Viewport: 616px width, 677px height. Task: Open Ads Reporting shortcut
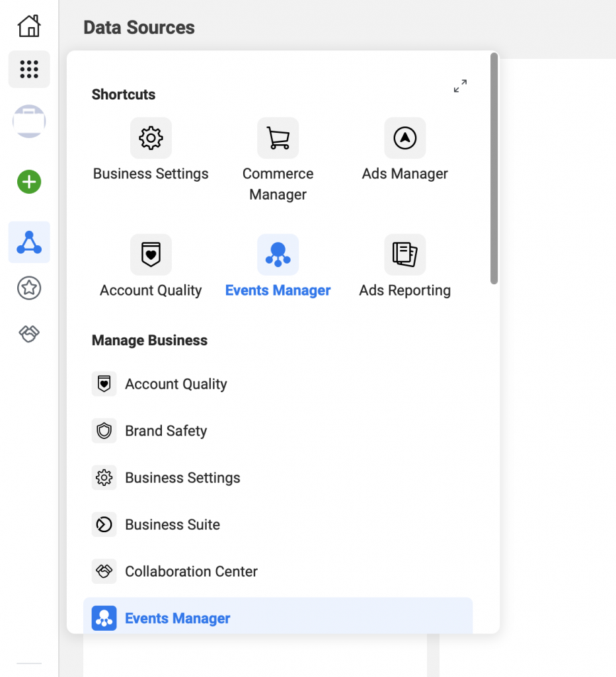[404, 255]
